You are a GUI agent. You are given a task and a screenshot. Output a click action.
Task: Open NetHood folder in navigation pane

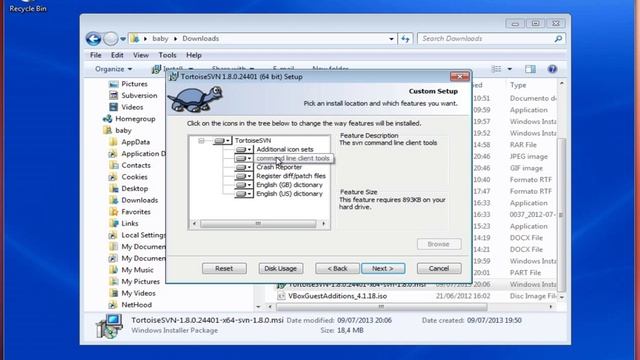pyautogui.click(x=136, y=305)
